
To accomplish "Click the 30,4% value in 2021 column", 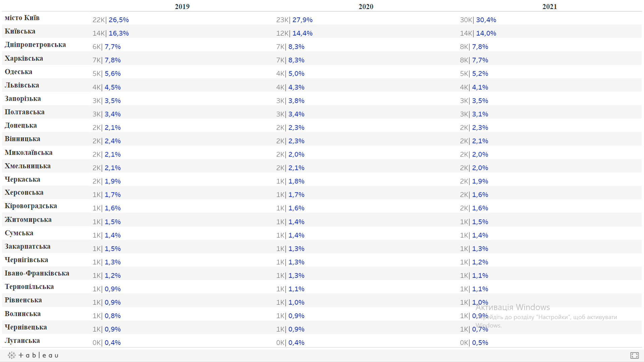I will (x=486, y=20).
